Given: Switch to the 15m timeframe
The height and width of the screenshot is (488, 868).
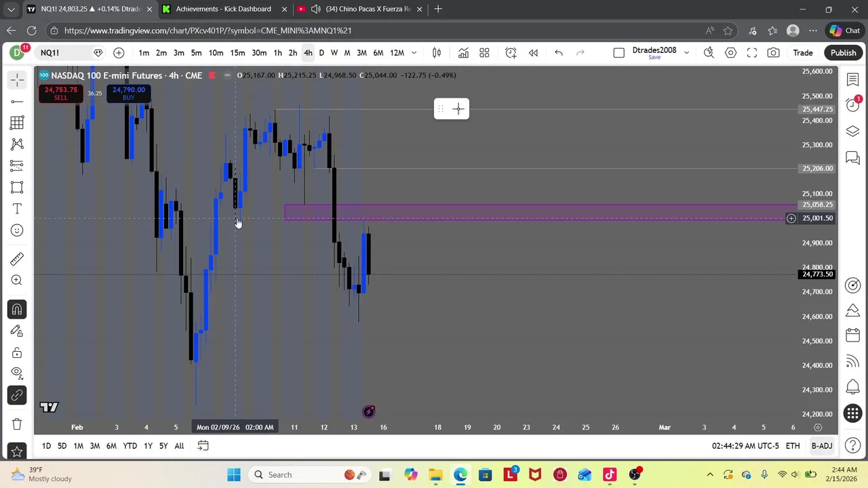Looking at the screenshot, I should click(237, 53).
